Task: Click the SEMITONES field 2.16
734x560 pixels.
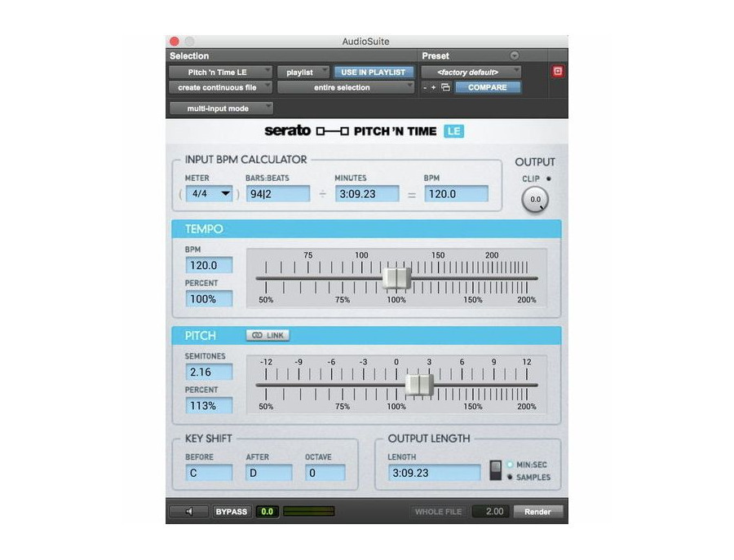Action: [x=210, y=372]
